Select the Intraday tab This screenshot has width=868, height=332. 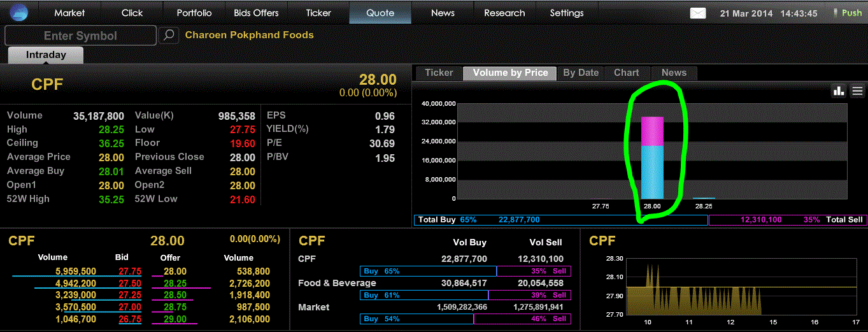pyautogui.click(x=46, y=55)
